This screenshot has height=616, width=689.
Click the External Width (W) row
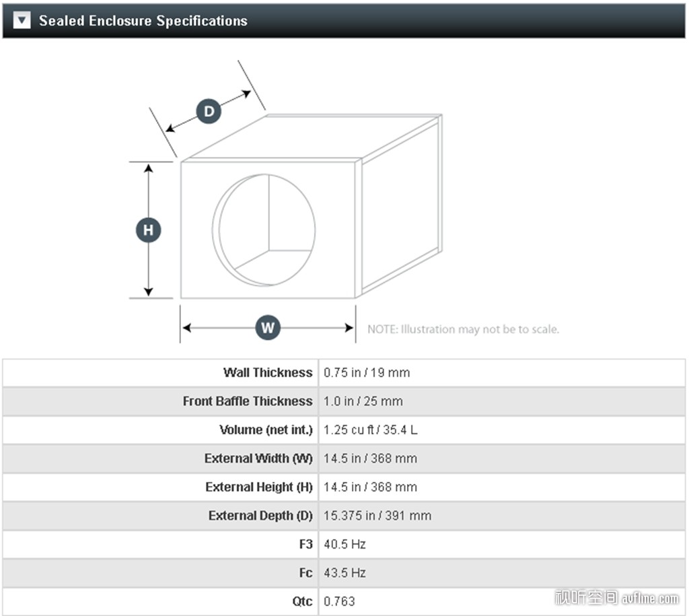click(x=344, y=458)
